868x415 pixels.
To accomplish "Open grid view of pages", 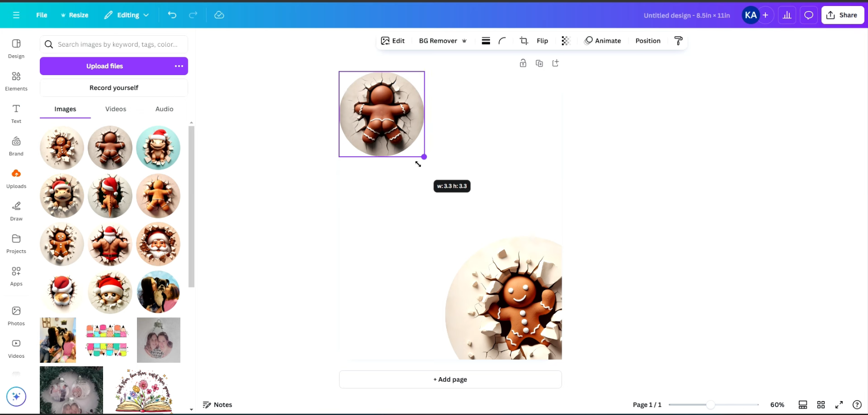I will pyautogui.click(x=821, y=405).
